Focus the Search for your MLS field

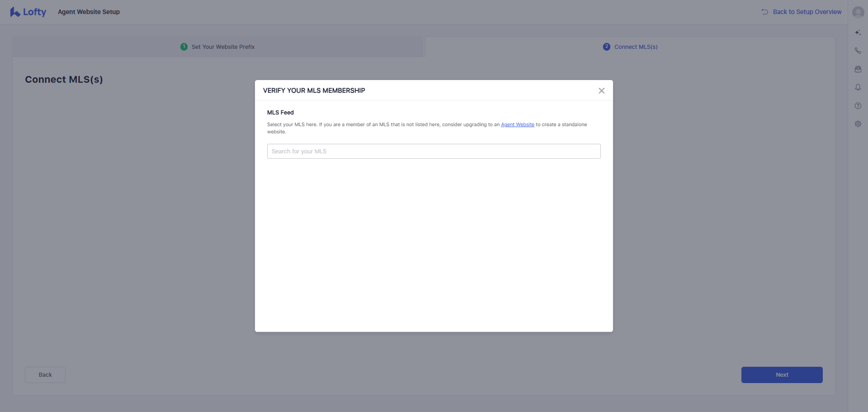point(434,152)
